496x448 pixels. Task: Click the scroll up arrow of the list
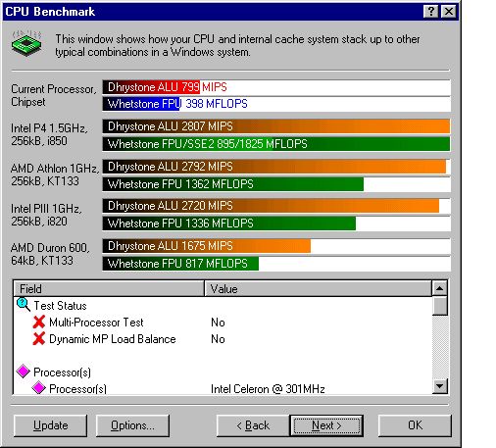coord(439,288)
